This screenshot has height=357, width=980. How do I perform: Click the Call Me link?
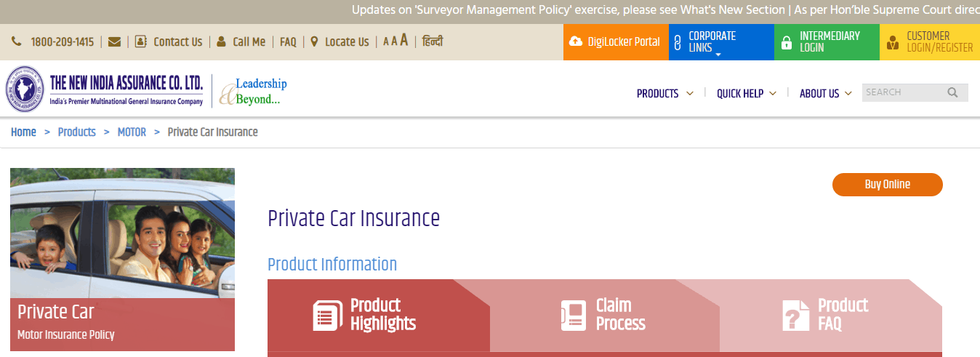click(x=249, y=42)
